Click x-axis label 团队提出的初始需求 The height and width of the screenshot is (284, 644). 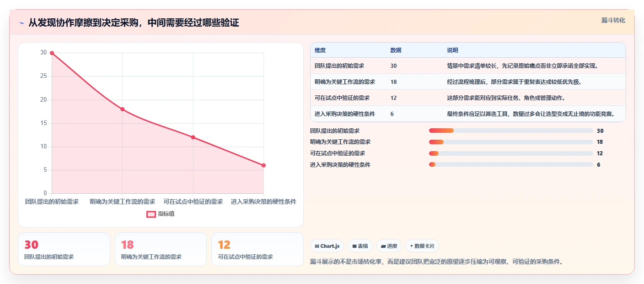pos(52,202)
